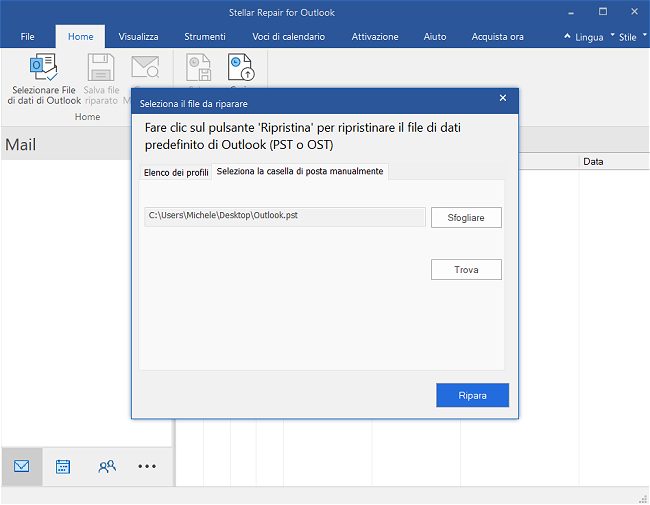The width and height of the screenshot is (650, 505).
Task: Click the blue Ripara button
Action: coord(472,395)
